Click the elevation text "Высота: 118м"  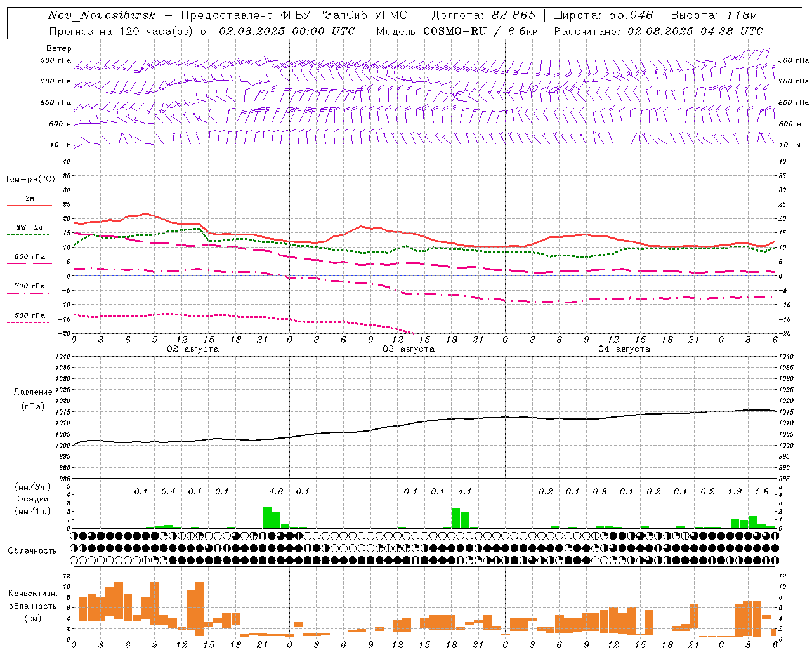tap(714, 15)
